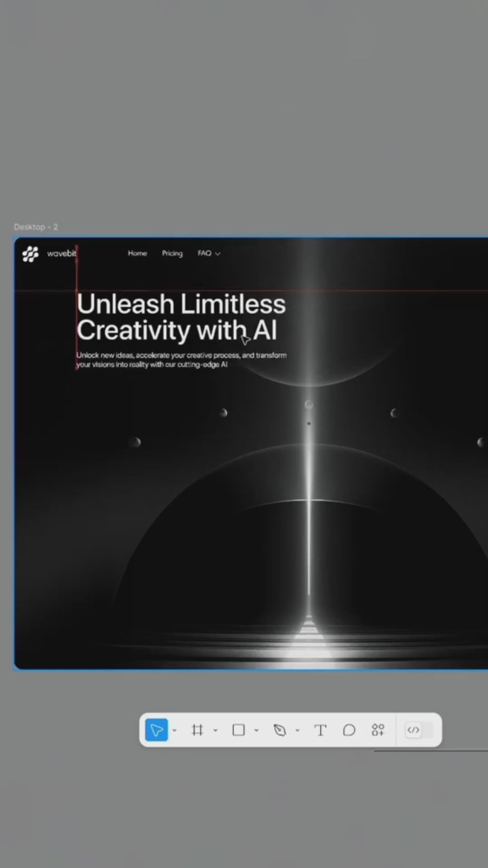The height and width of the screenshot is (868, 488).
Task: Select the Home nav item
Action: (137, 253)
